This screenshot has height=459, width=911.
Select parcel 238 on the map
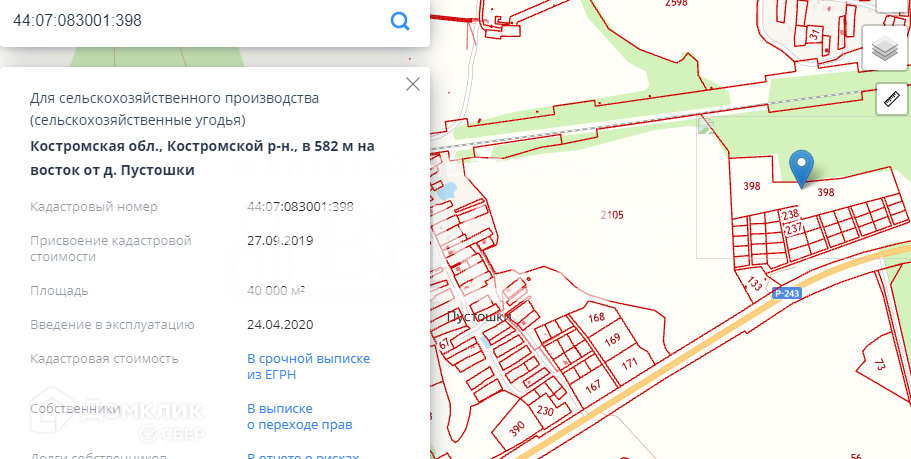click(x=790, y=215)
